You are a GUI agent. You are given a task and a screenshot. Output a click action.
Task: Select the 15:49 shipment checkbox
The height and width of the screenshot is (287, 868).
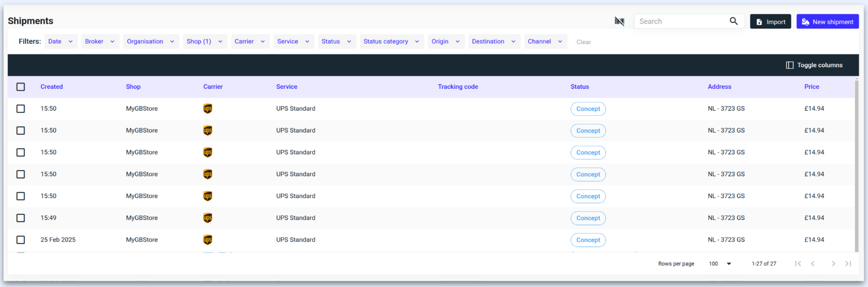20,218
